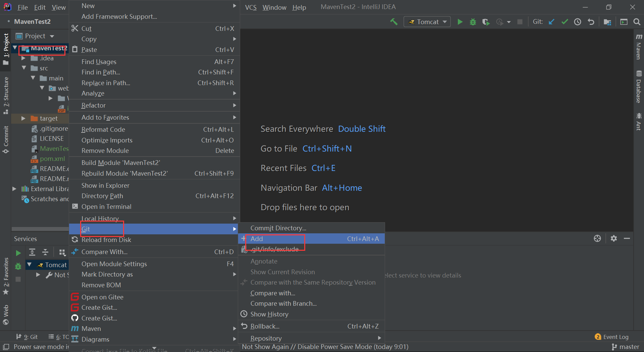Viewport: 644px width, 352px height.
Task: Click Show History in Git submenu
Action: (x=311, y=314)
